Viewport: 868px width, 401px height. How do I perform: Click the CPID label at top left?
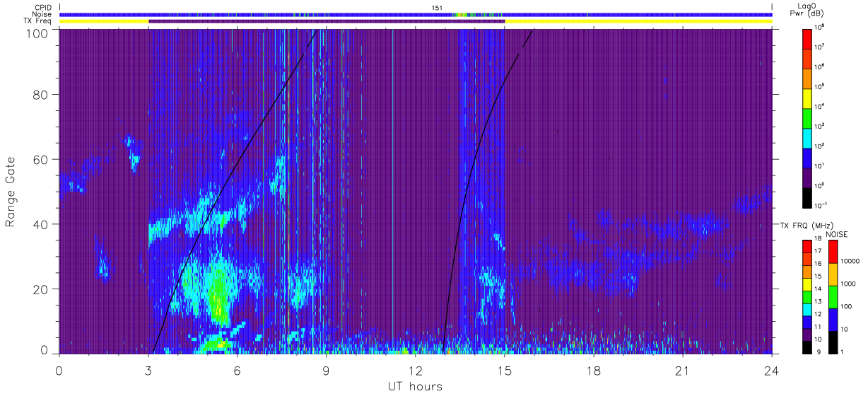pos(44,8)
